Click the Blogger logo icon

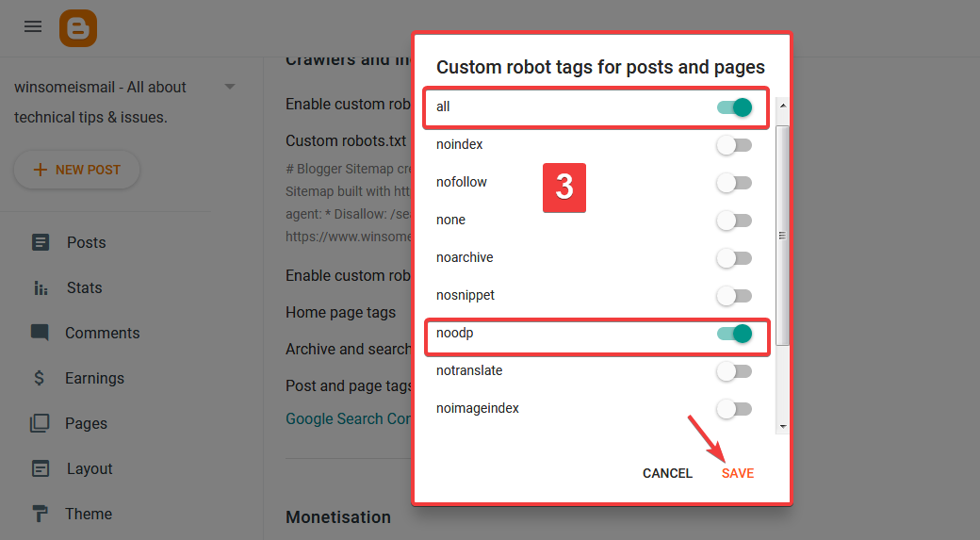point(77,28)
